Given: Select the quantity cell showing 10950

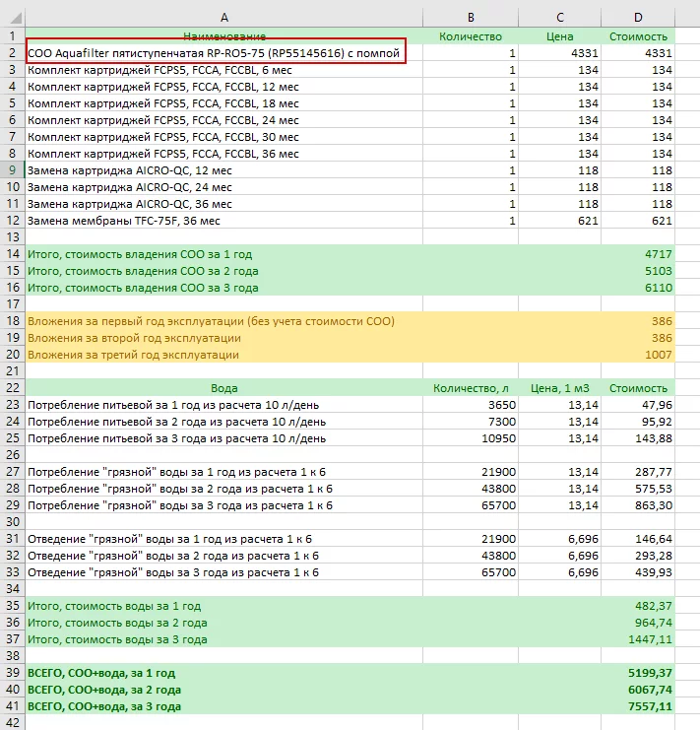Looking at the screenshot, I should point(471,438).
